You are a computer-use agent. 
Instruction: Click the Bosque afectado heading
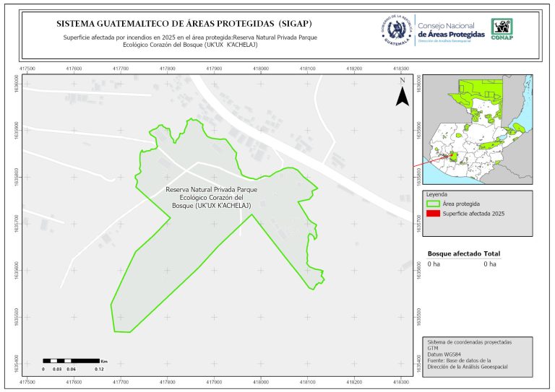coord(455,254)
